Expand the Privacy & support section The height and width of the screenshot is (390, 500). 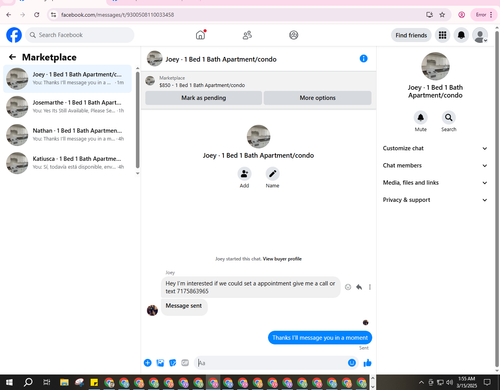coord(435,200)
